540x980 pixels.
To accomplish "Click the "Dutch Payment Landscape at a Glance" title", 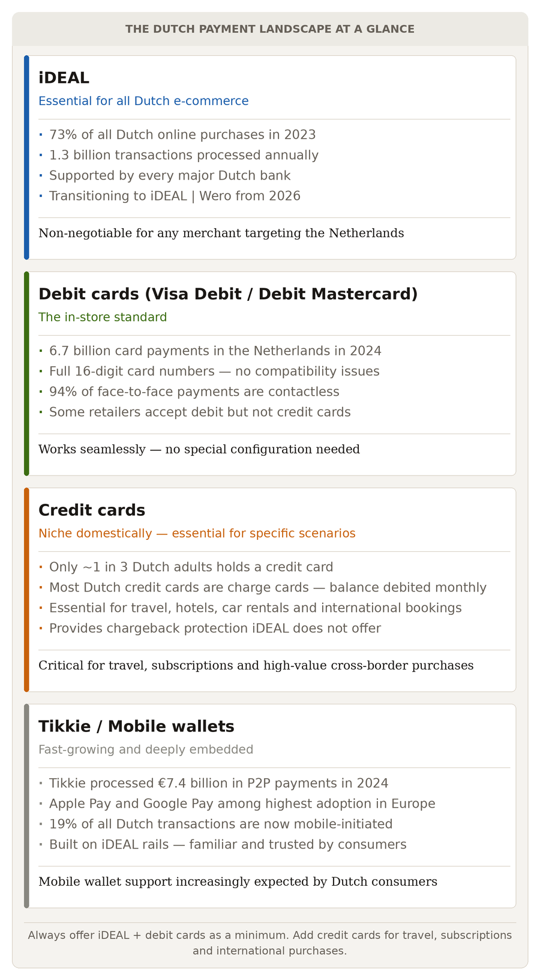I will click(x=270, y=29).
